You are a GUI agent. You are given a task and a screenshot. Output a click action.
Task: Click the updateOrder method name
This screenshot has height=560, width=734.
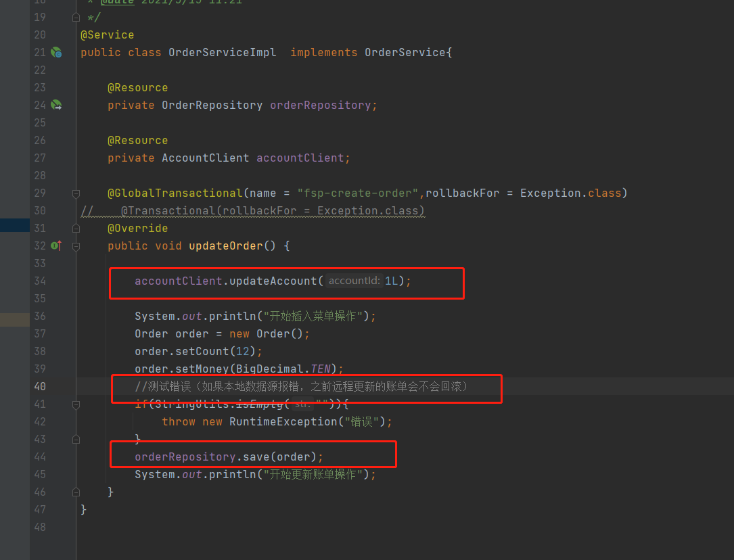[226, 246]
